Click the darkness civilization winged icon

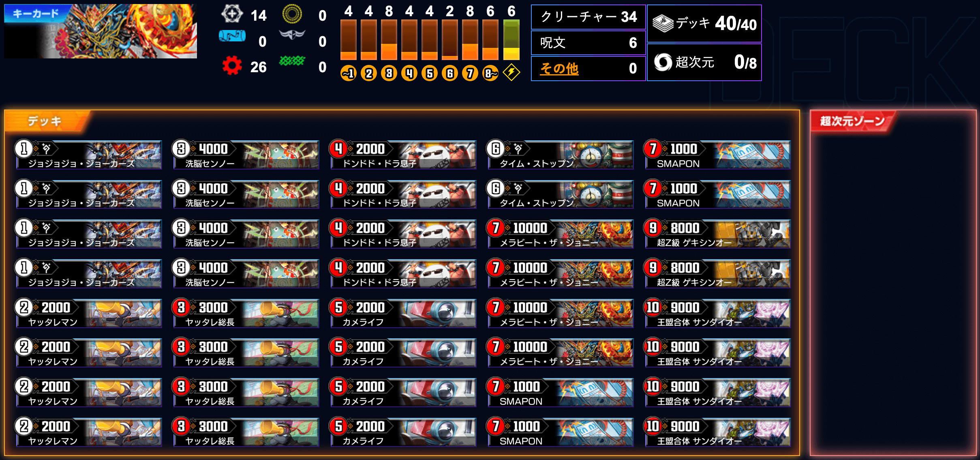tap(292, 35)
